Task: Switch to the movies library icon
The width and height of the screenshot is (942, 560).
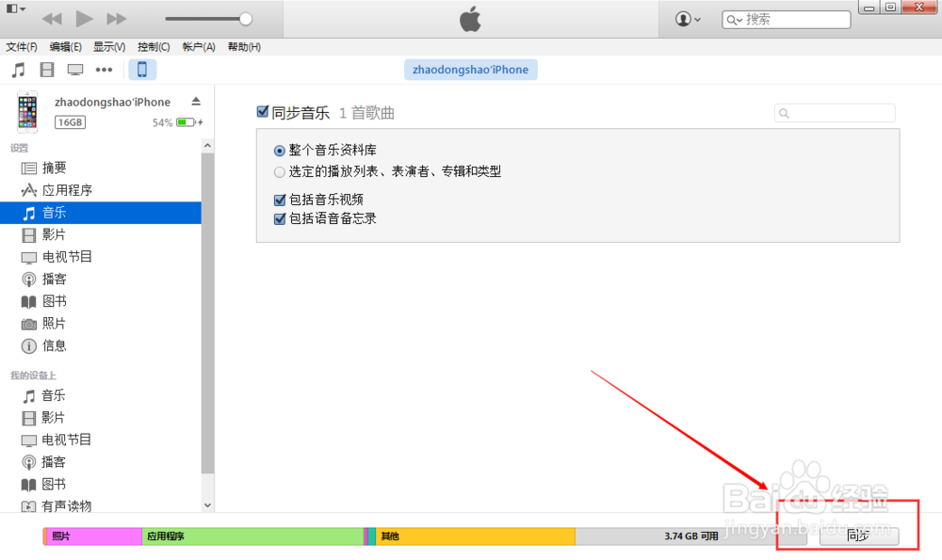Action: [47, 70]
